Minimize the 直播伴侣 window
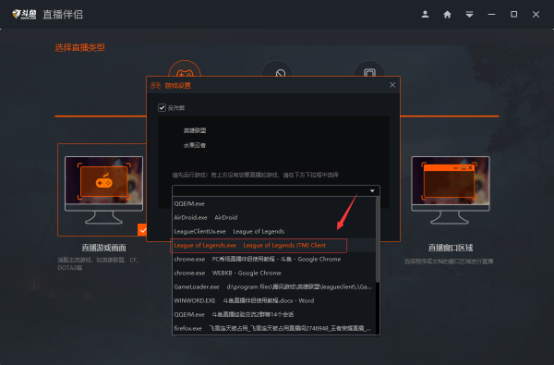The height and width of the screenshot is (365, 554). [491, 14]
